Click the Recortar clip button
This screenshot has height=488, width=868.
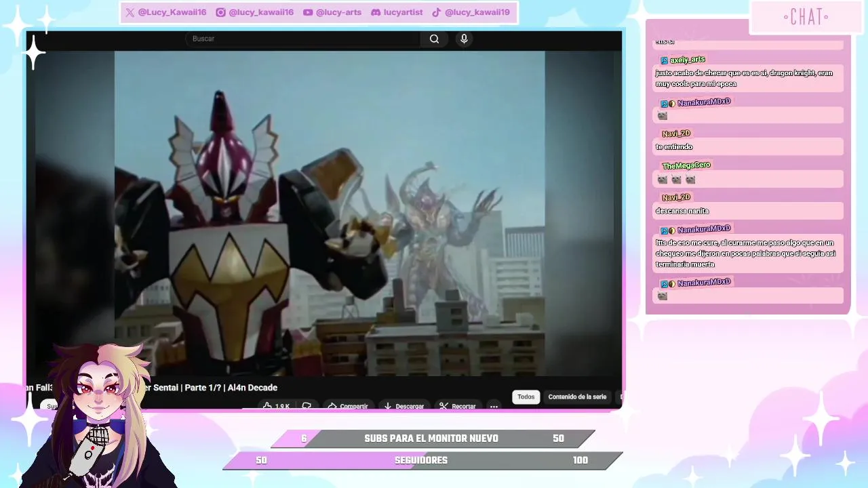[457, 406]
